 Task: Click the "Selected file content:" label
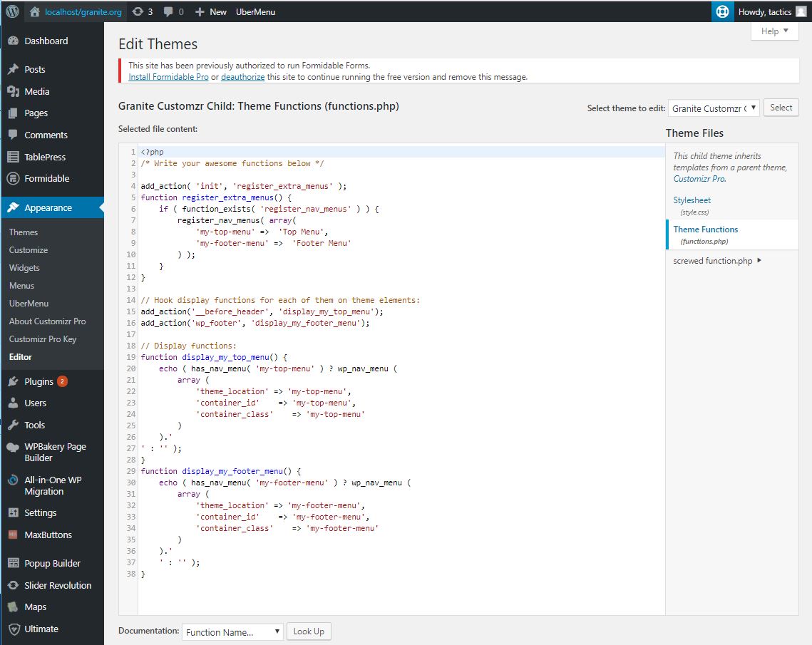[x=158, y=129]
